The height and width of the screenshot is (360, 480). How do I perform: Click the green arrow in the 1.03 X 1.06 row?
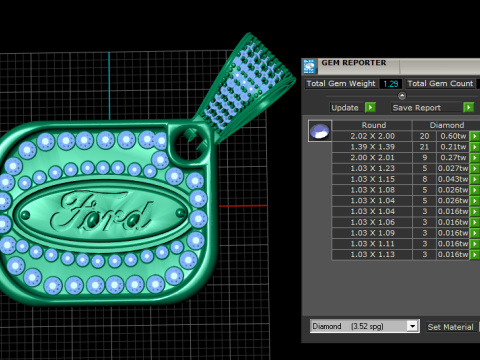click(x=475, y=222)
